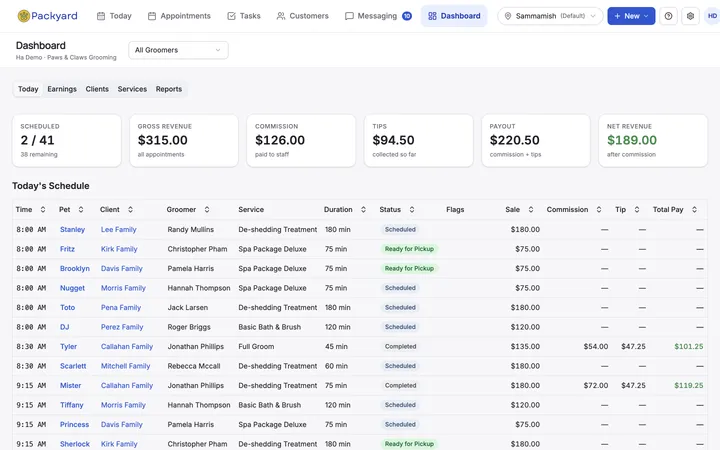Open the settings gear icon
This screenshot has height=450, width=720.
(x=690, y=16)
